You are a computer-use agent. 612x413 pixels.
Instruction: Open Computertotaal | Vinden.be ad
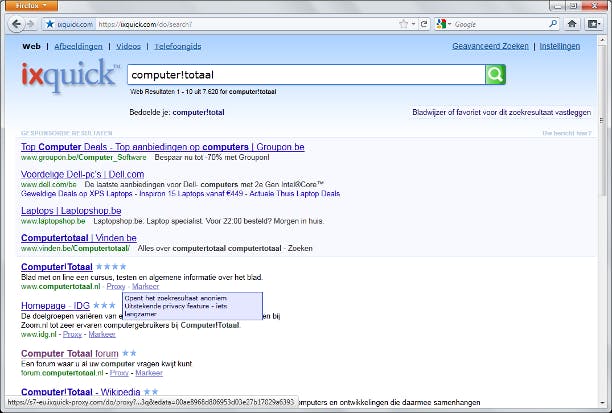click(x=79, y=238)
